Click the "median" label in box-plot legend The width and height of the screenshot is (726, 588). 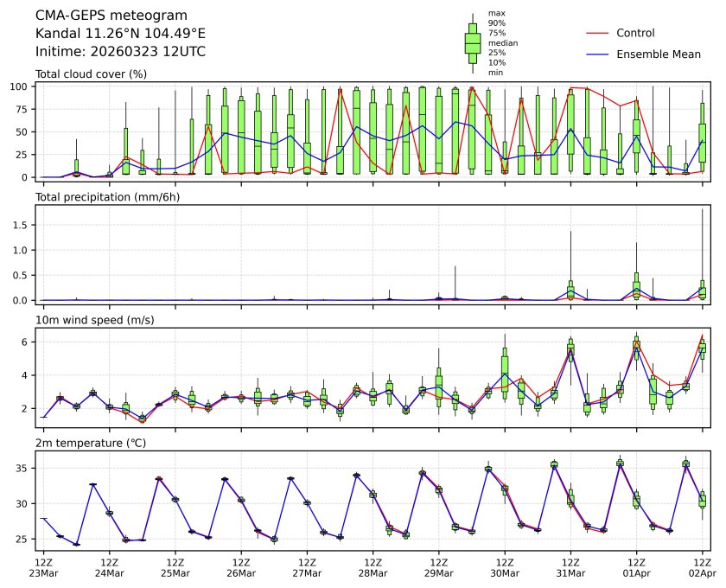pyautogui.click(x=502, y=42)
